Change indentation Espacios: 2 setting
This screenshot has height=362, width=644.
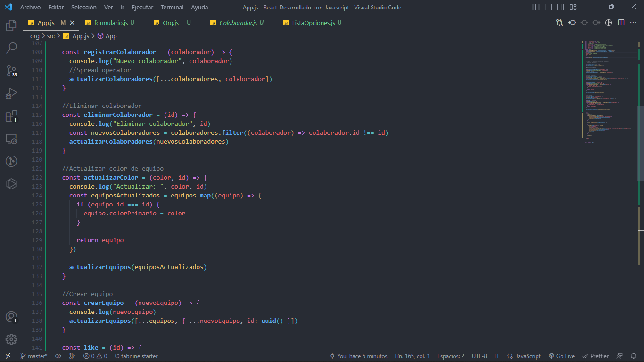pos(451,356)
